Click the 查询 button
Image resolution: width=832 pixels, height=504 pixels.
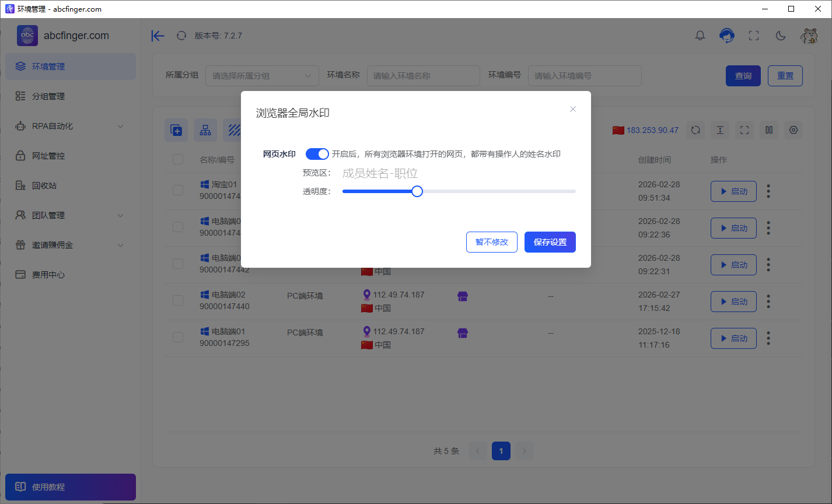click(x=743, y=76)
